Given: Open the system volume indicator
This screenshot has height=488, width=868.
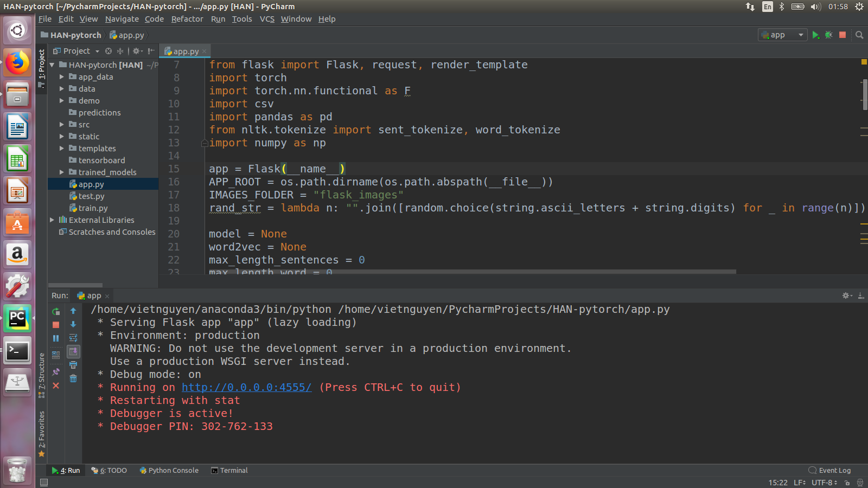Looking at the screenshot, I should [x=815, y=7].
